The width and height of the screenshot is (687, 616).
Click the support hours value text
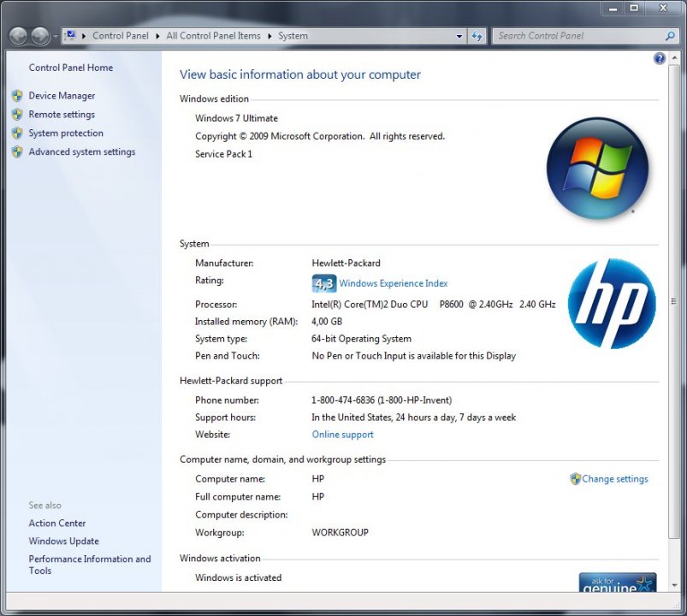[413, 418]
